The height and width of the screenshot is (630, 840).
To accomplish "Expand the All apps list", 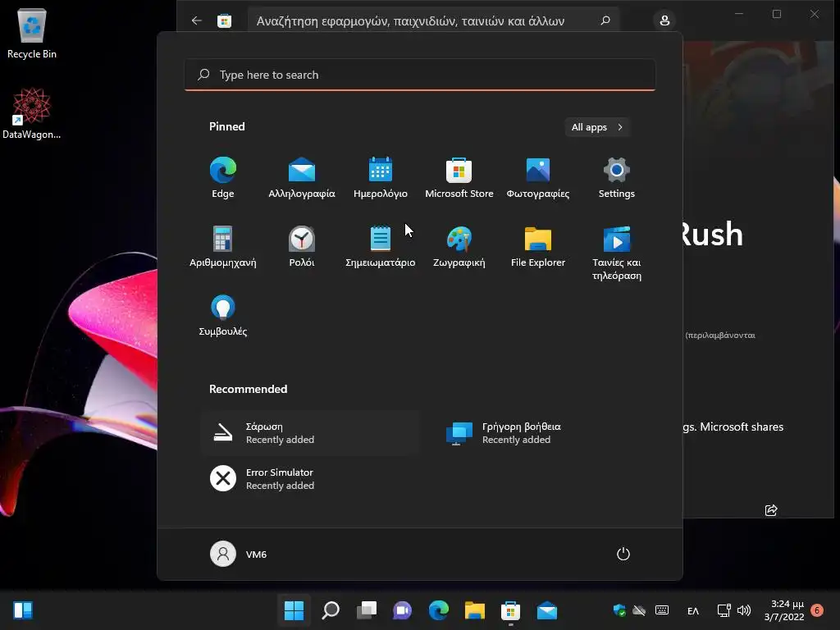I will (x=597, y=127).
